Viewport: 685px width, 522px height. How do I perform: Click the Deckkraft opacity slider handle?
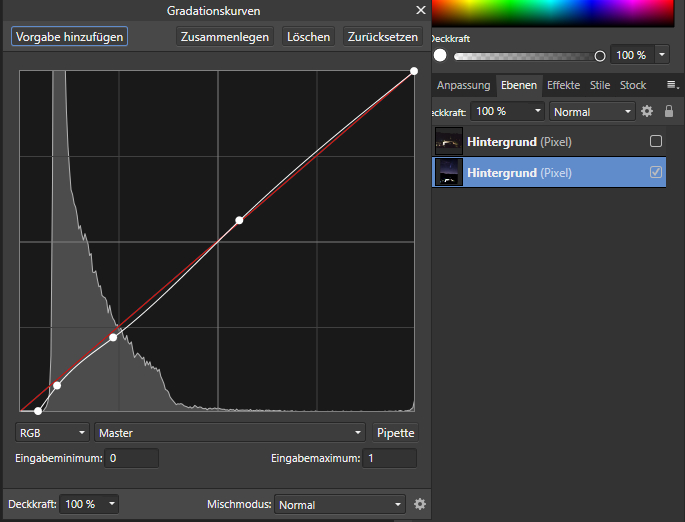[x=600, y=56]
